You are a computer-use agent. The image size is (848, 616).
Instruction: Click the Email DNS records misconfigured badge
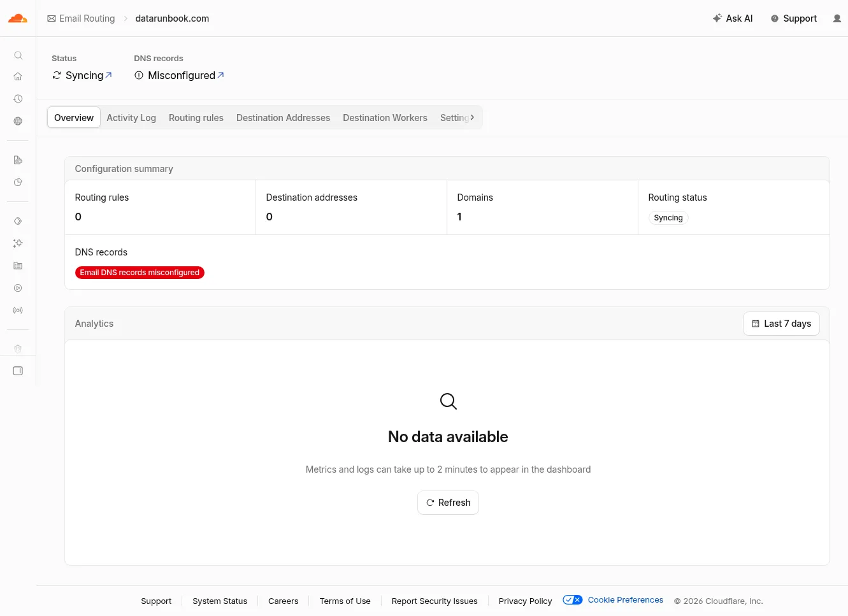coord(140,273)
